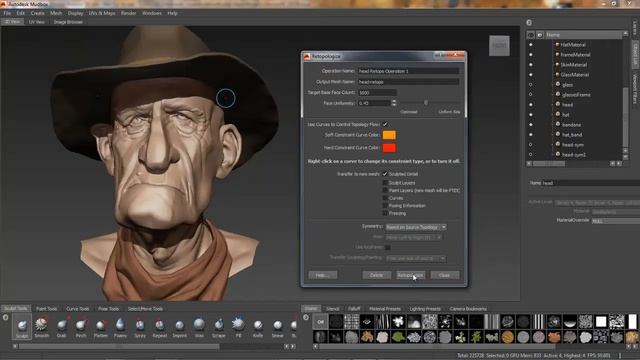Open the Lighting Presets tab
This screenshot has height=360, width=640.
(x=425, y=309)
